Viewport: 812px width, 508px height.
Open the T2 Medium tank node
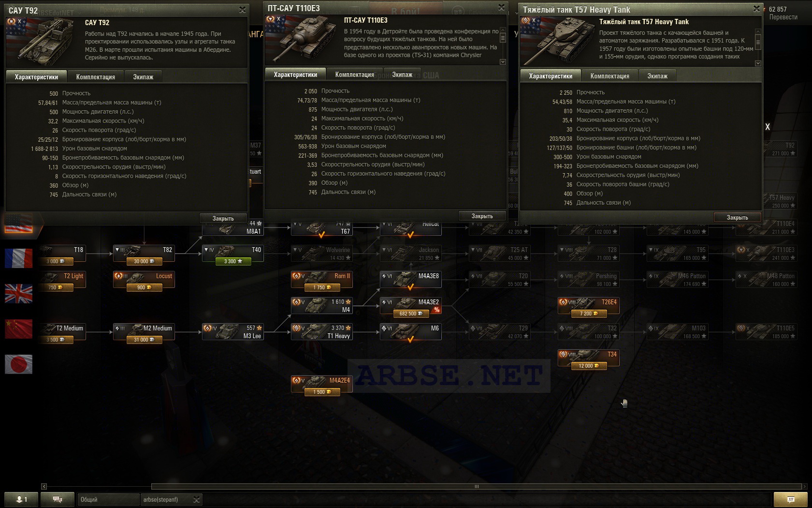click(x=63, y=332)
